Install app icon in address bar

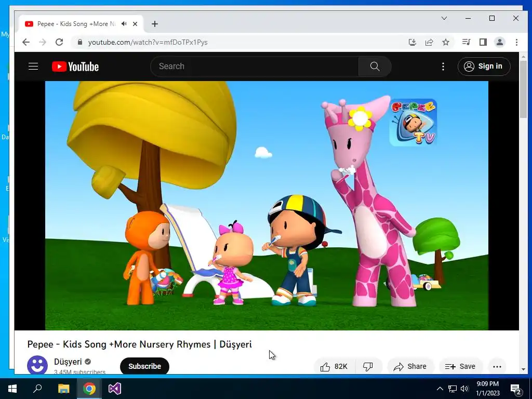point(412,42)
